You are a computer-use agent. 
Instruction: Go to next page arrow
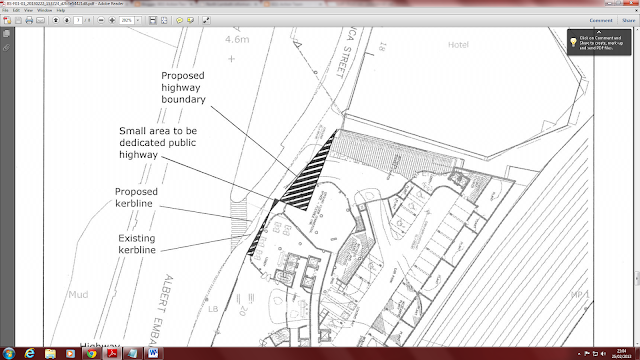pyautogui.click(x=67, y=20)
